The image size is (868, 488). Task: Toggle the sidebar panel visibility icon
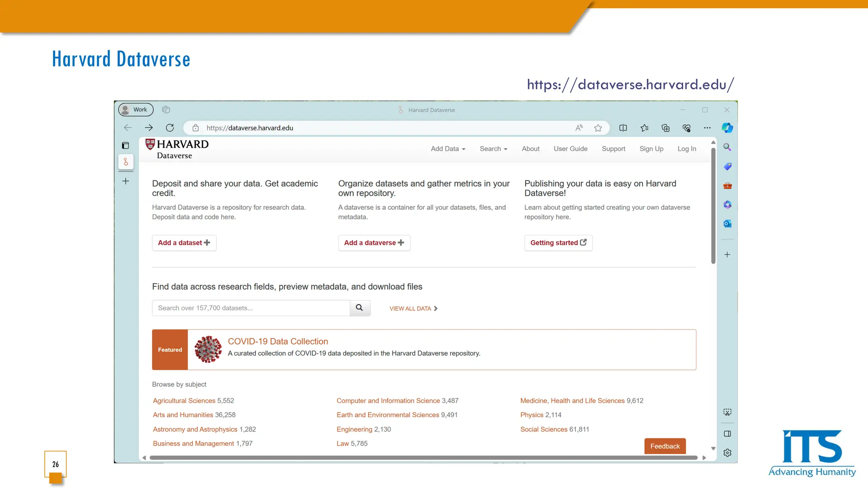click(727, 434)
